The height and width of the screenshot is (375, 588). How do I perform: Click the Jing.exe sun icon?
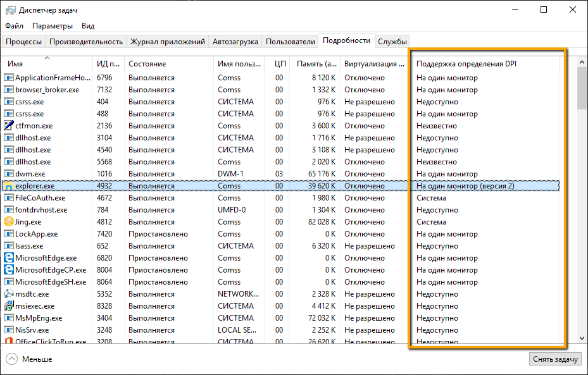click(9, 222)
